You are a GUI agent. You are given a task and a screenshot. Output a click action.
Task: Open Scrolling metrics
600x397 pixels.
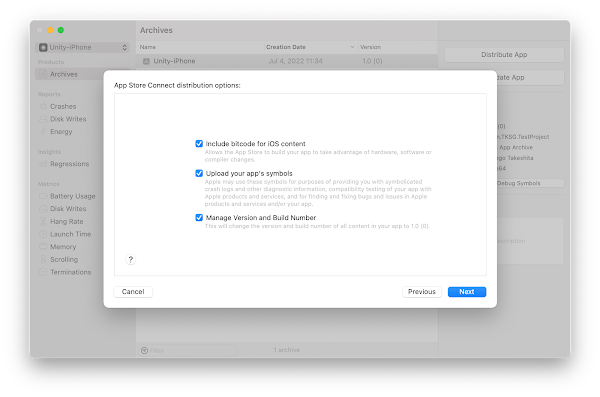pyautogui.click(x=64, y=259)
